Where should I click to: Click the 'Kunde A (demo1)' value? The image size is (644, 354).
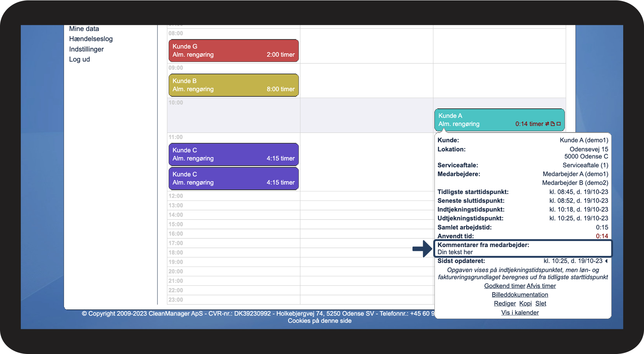pyautogui.click(x=584, y=140)
